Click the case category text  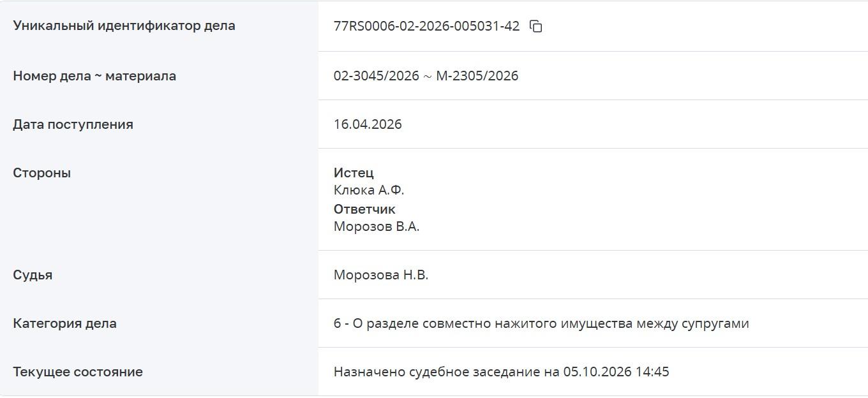(541, 323)
